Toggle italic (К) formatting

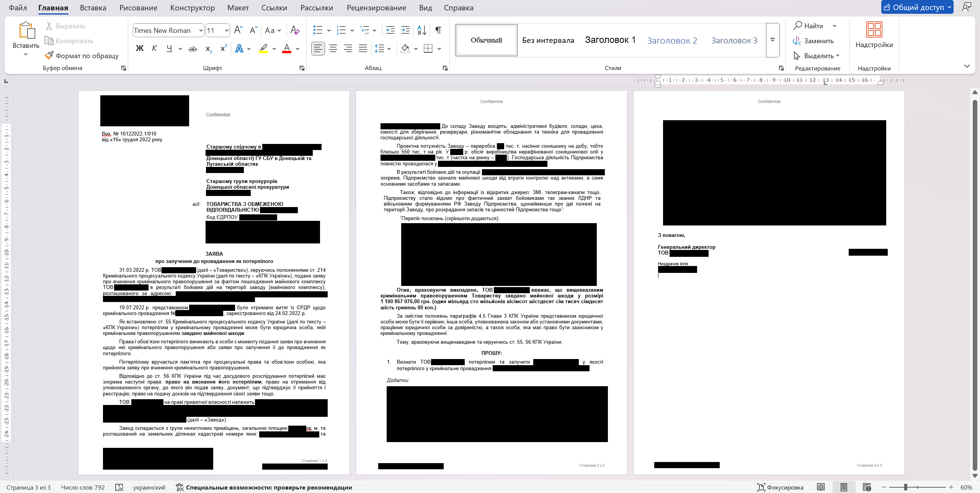(x=154, y=49)
